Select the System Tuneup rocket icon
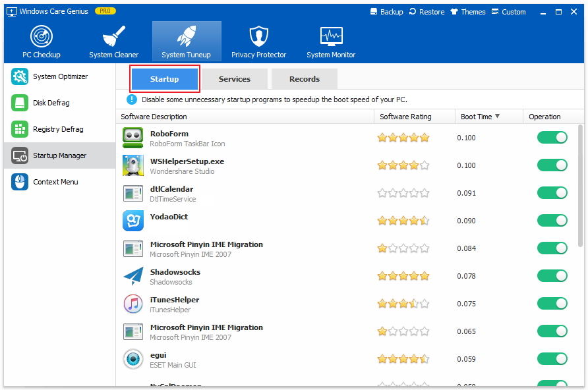Screen dimensions: 588x390 [x=187, y=36]
